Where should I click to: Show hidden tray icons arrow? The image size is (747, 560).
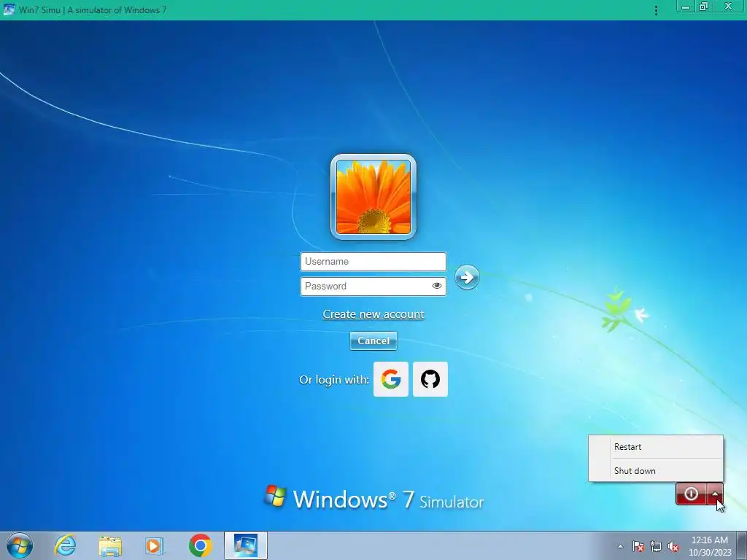(x=620, y=546)
